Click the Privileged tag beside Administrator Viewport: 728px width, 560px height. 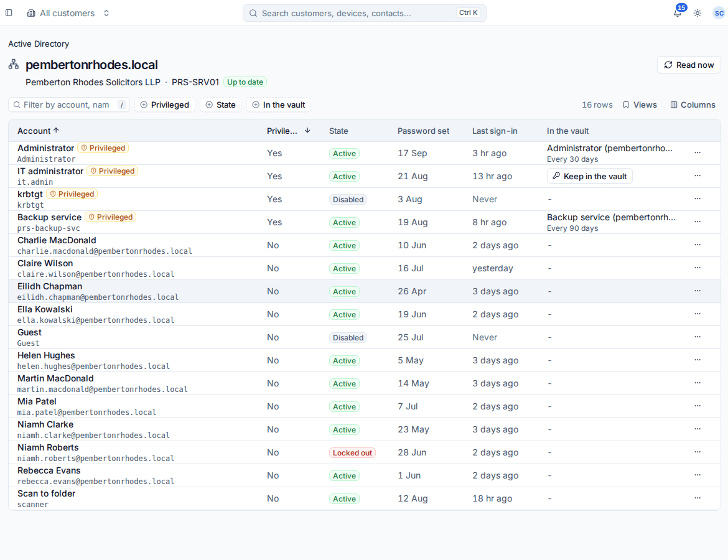[103, 148]
